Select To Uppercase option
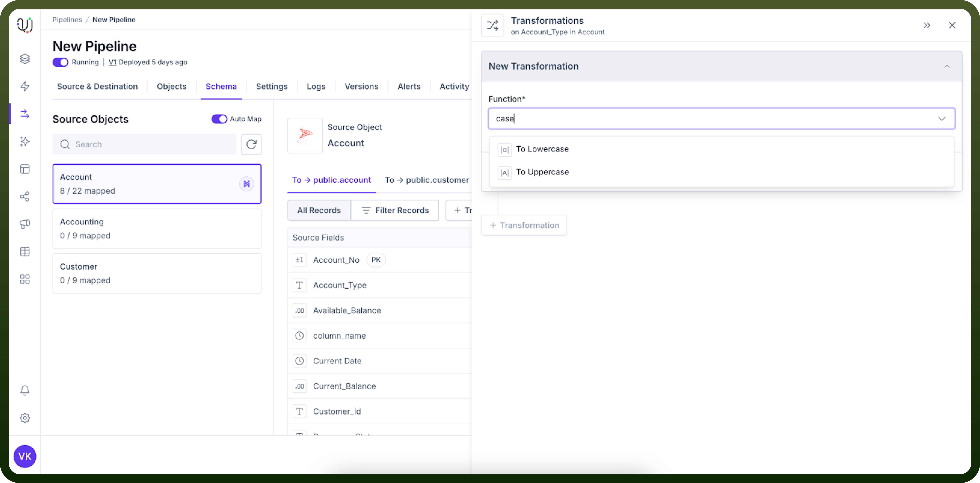Image resolution: width=980 pixels, height=483 pixels. (721, 172)
